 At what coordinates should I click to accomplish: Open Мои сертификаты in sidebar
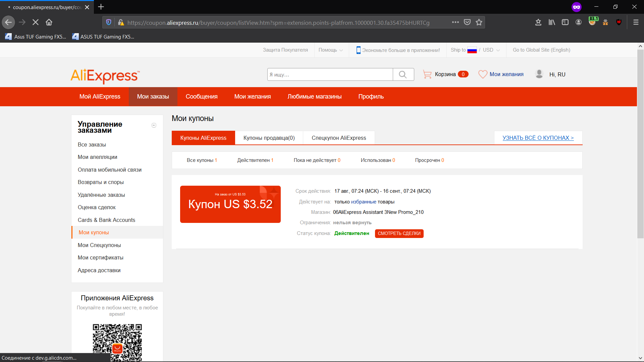coord(101,257)
